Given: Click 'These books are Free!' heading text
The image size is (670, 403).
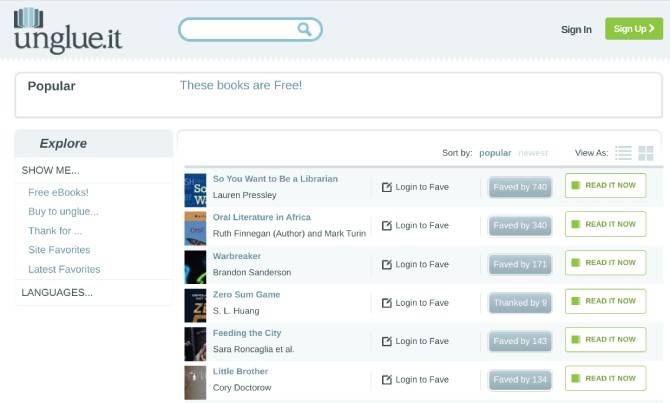Looking at the screenshot, I should click(241, 85).
